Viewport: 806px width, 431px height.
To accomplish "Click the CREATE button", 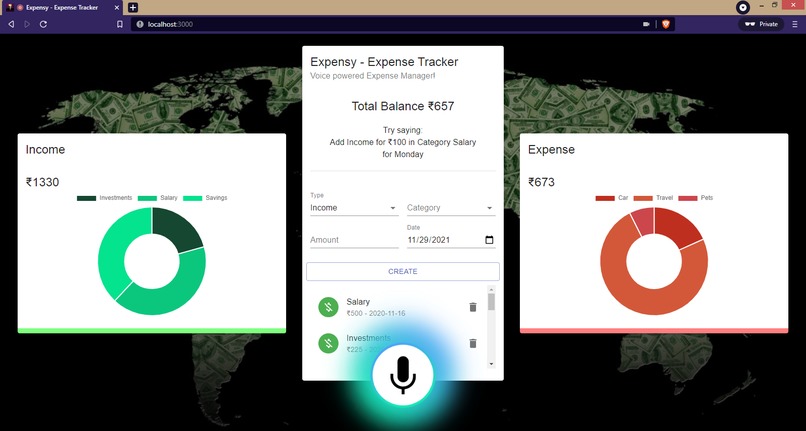I will 402,272.
